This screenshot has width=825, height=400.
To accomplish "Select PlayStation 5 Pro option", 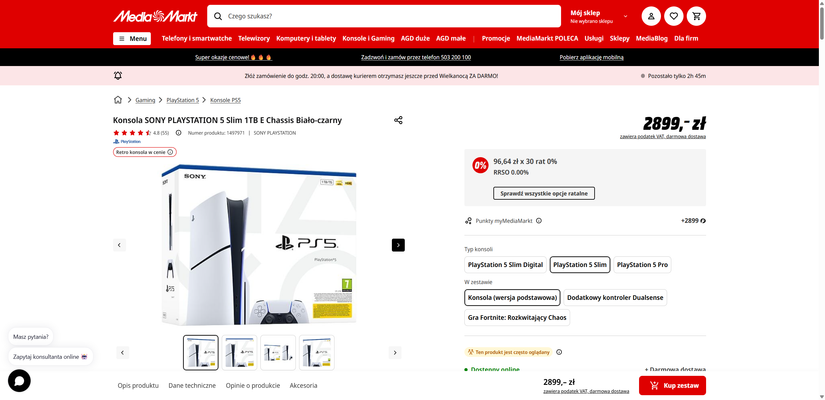I will 642,265.
